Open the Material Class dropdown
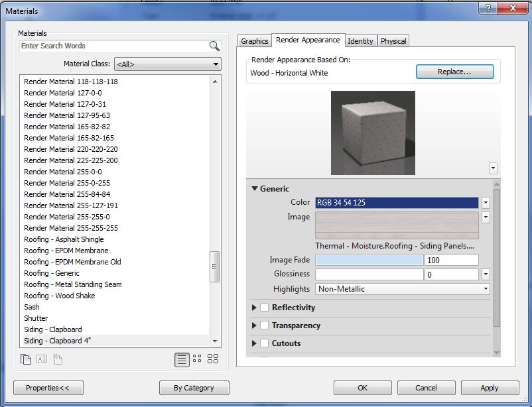532x407 pixels. (x=168, y=64)
